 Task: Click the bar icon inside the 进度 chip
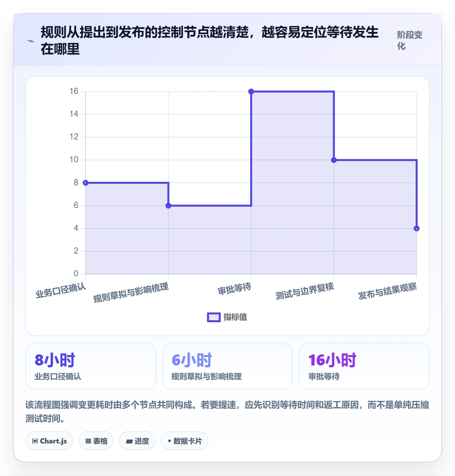pyautogui.click(x=129, y=441)
